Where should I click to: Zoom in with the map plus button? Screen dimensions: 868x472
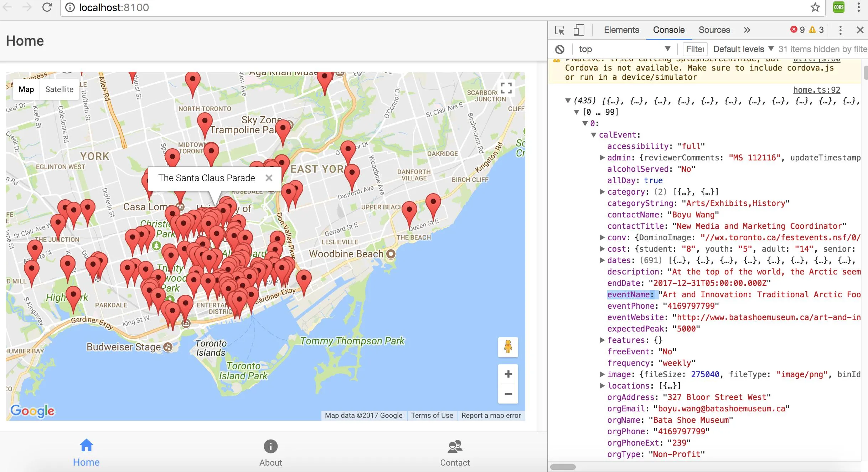tap(508, 374)
